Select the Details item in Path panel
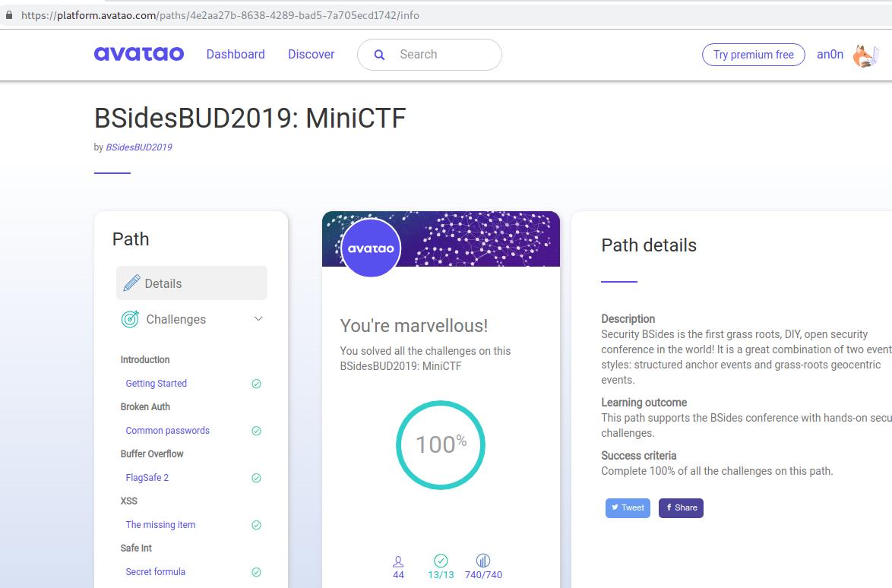The image size is (892, 588). click(x=191, y=283)
